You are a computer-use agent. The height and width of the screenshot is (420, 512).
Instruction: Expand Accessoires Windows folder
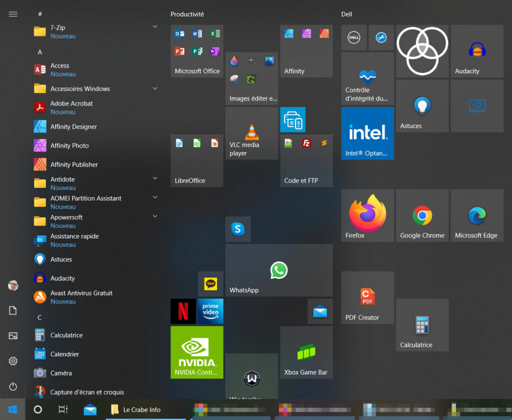coord(155,88)
